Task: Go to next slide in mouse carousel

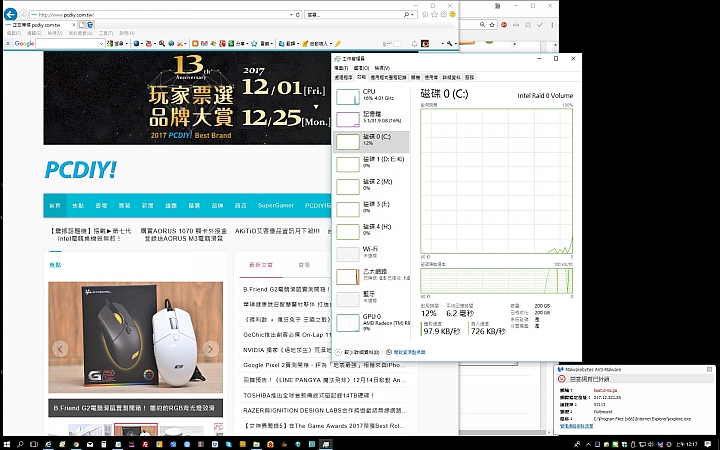Action: 211,349
